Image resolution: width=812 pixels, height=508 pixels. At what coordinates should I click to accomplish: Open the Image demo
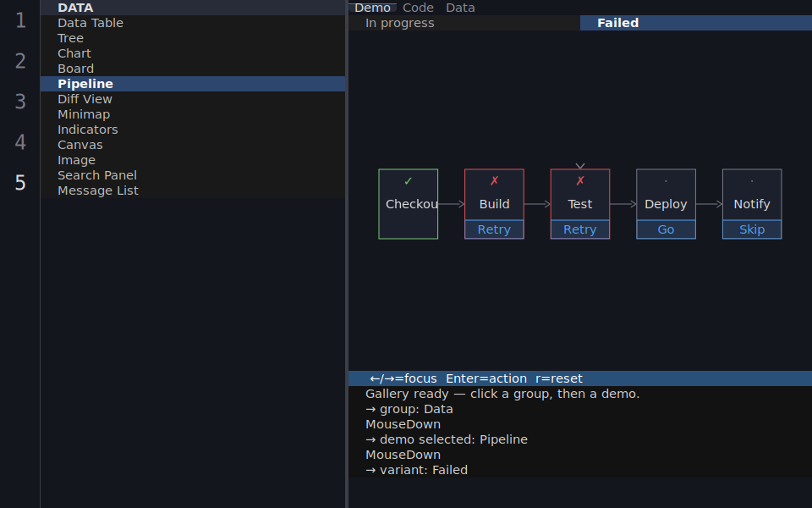(193, 160)
